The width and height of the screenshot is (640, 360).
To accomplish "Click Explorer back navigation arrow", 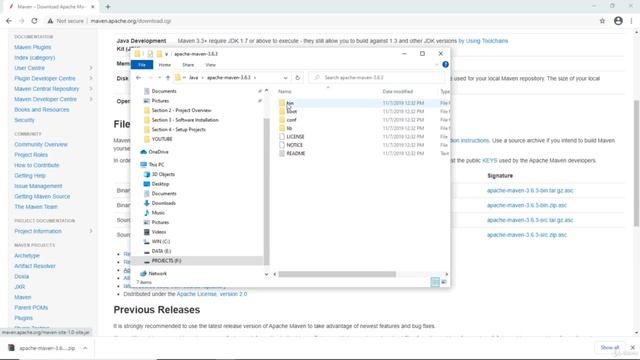I will (x=138, y=78).
